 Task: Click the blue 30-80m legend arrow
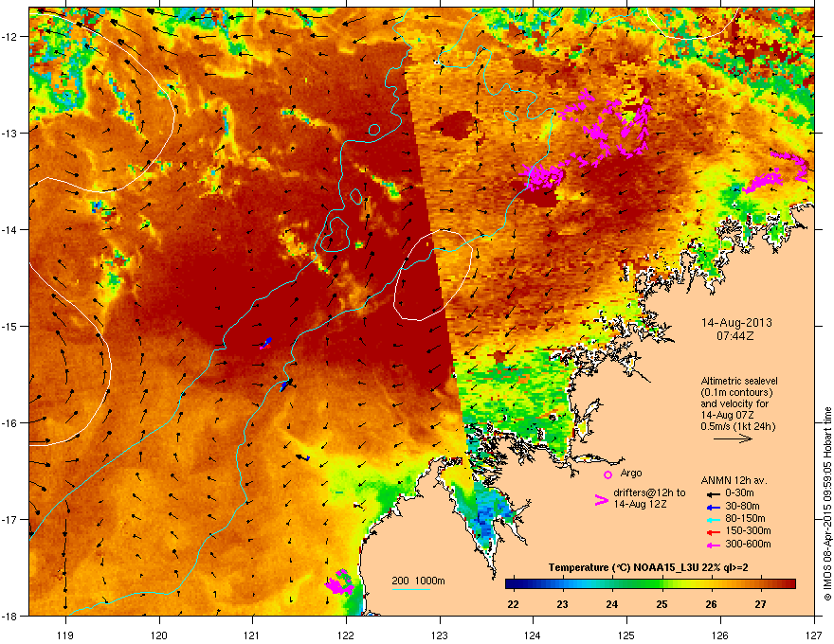coord(714,507)
